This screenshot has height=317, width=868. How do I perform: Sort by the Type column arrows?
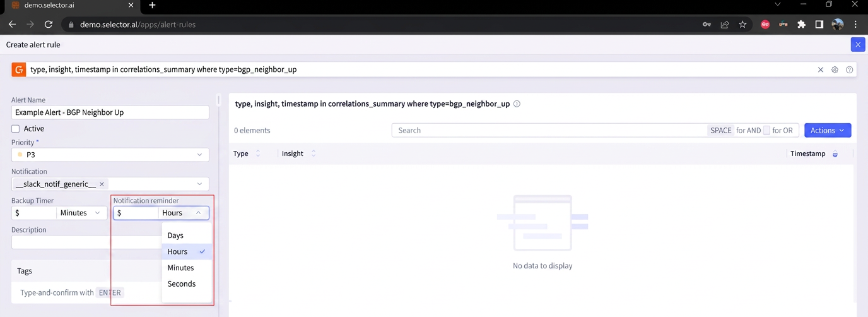pos(257,153)
